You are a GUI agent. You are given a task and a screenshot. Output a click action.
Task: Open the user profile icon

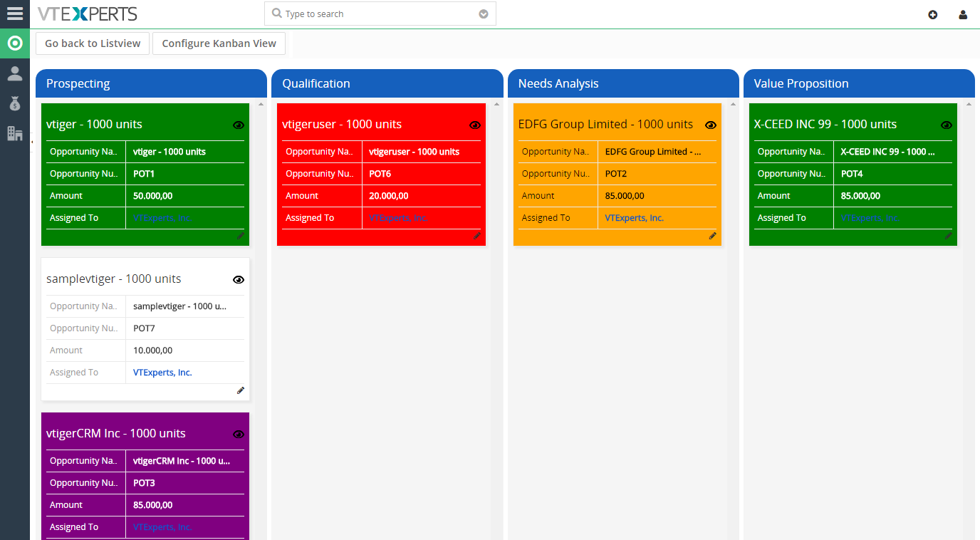pyautogui.click(x=963, y=14)
